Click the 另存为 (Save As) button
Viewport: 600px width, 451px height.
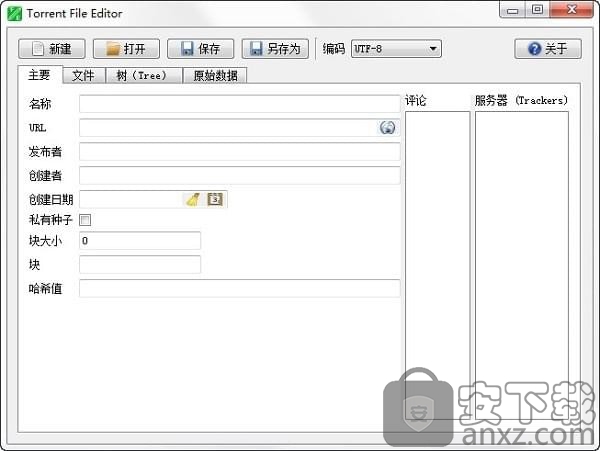(275, 49)
